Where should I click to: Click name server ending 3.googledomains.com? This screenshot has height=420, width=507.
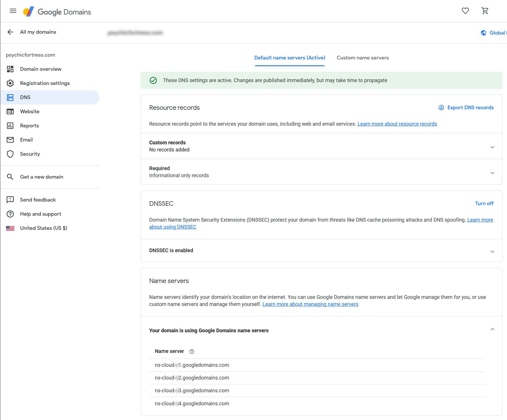coord(192,391)
